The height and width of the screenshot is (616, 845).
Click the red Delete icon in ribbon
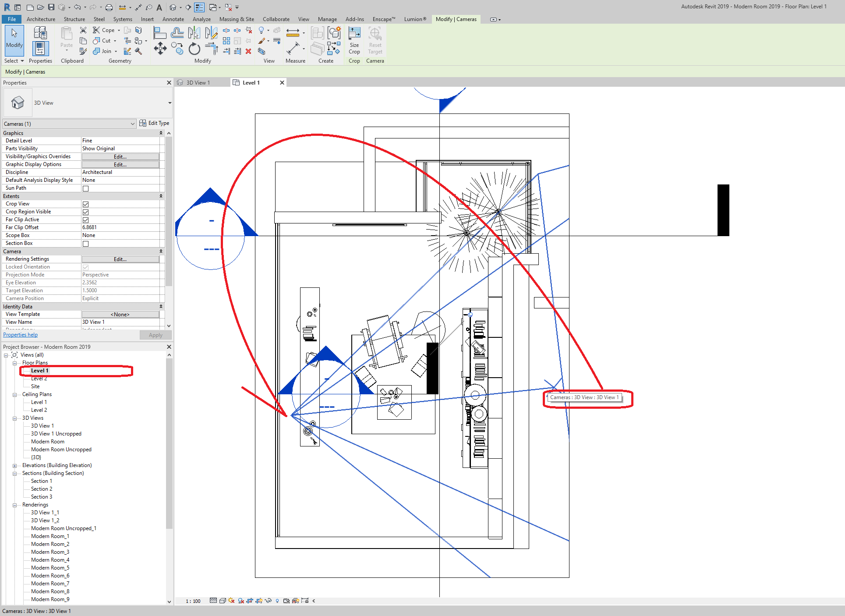[248, 51]
